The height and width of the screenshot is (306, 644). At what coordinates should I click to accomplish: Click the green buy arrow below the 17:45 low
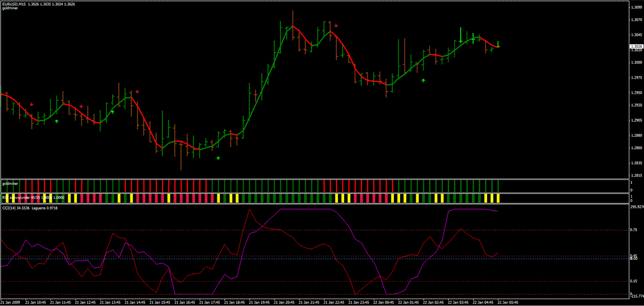[x=218, y=158]
